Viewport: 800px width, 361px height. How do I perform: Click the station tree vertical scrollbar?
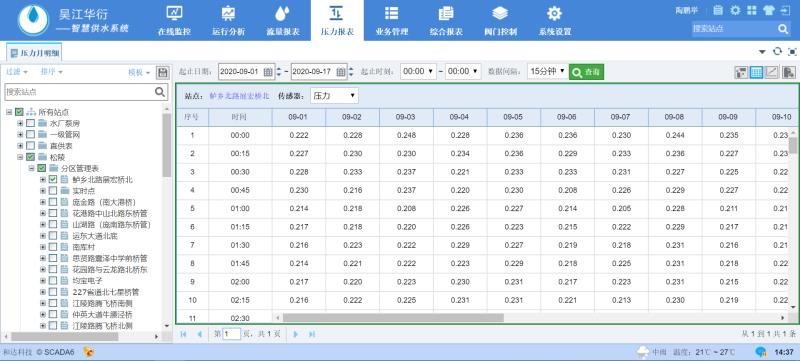[166, 145]
